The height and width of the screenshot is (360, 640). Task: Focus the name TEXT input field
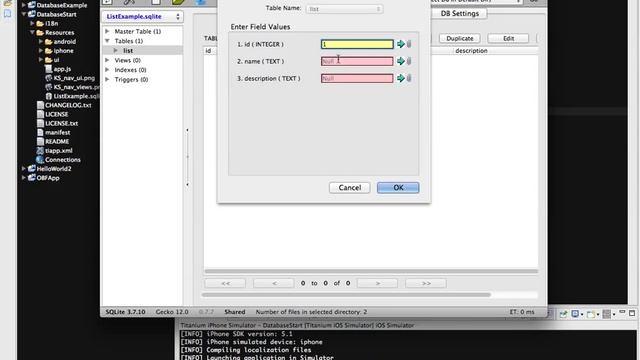pos(357,61)
